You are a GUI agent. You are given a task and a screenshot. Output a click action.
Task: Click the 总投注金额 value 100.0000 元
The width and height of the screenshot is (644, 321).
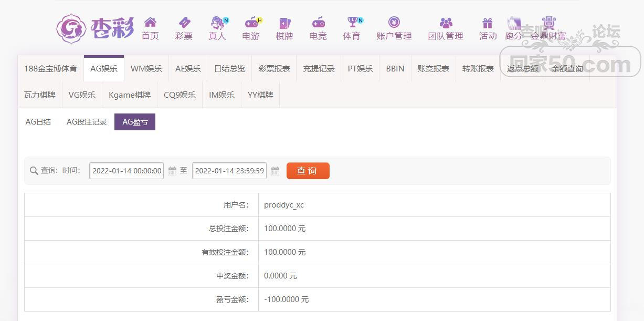click(284, 229)
